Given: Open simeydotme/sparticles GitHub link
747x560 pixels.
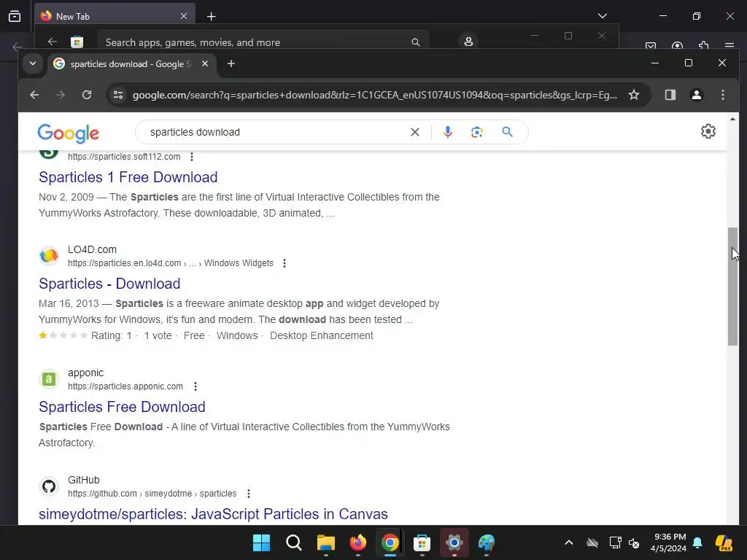Looking at the screenshot, I should [214, 514].
